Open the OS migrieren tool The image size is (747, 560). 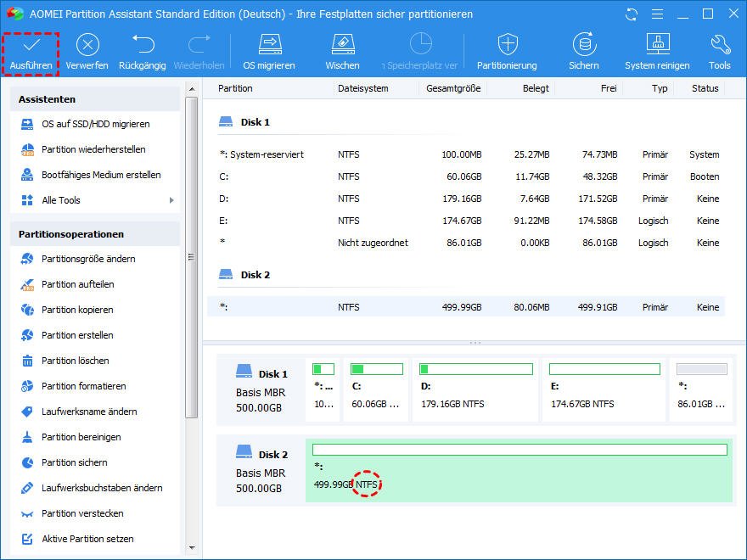coord(269,46)
